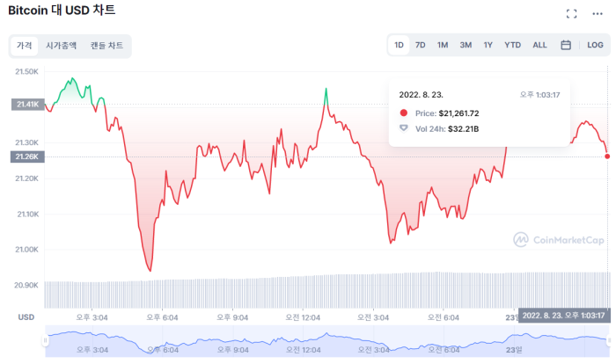Click the 20.90K y-axis label
The height and width of the screenshot is (364, 616).
[x=26, y=285]
